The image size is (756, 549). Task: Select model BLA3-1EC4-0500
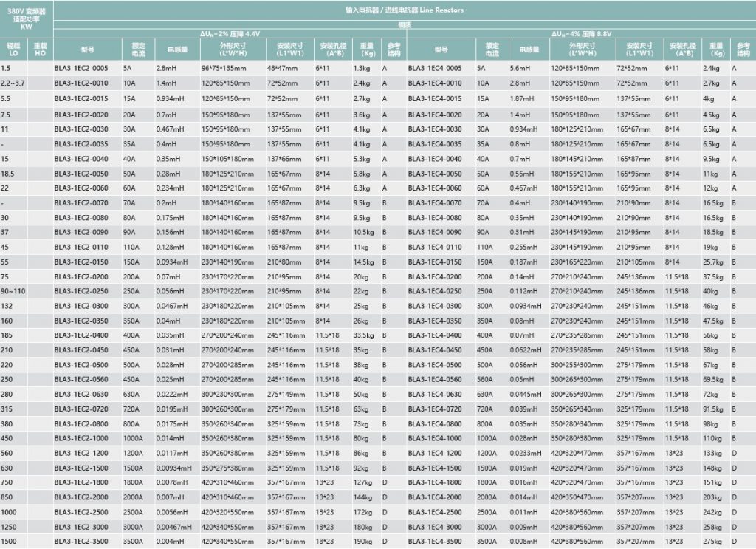434,365
